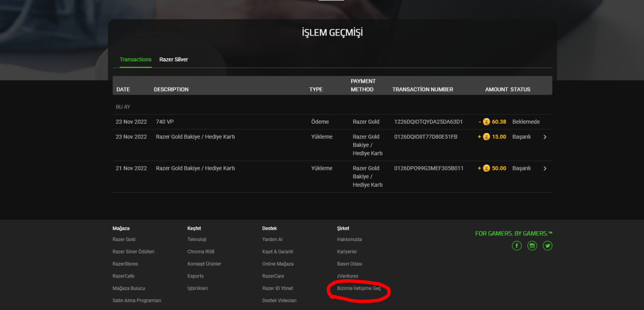This screenshot has width=644, height=310.
Task: Open Teknoloji footer link
Action: [x=197, y=239]
